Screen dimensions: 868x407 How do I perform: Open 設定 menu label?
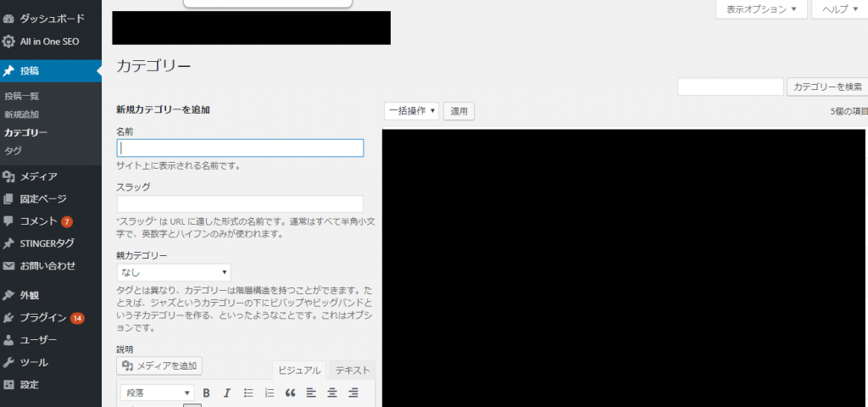[x=30, y=385]
